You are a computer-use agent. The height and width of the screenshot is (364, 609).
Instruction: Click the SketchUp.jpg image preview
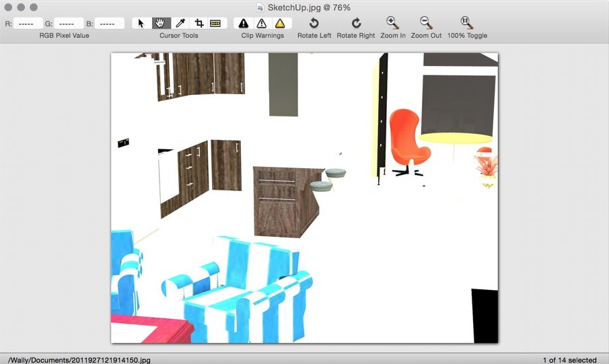pos(304,198)
